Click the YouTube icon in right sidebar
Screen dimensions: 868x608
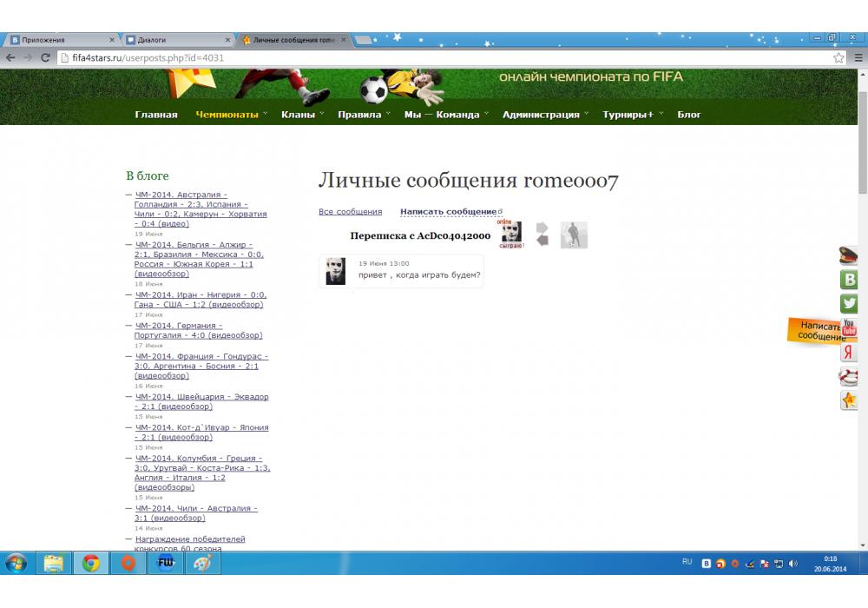(x=849, y=328)
